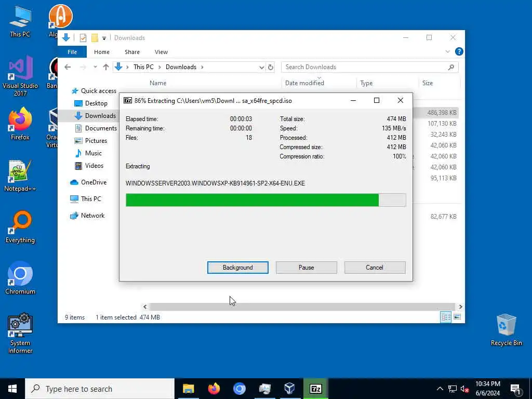Click New folder quick access toolbar icon
532x399 pixels.
(95, 37)
